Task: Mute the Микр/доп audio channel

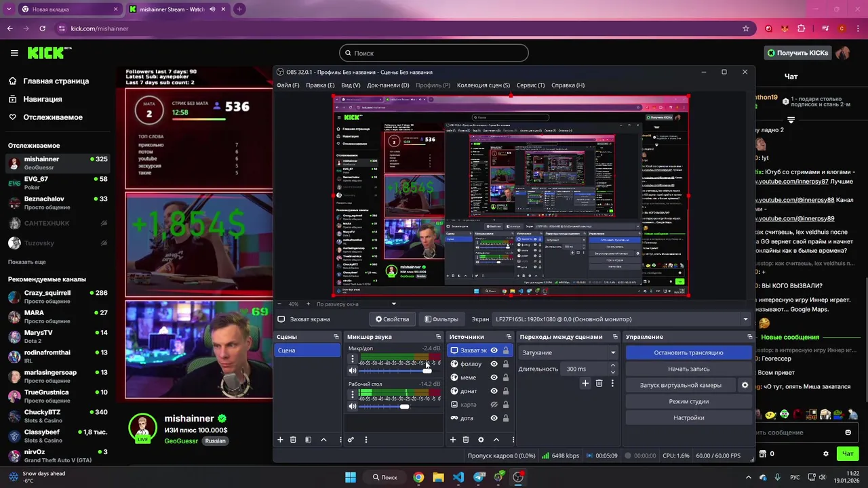Action: tap(353, 371)
